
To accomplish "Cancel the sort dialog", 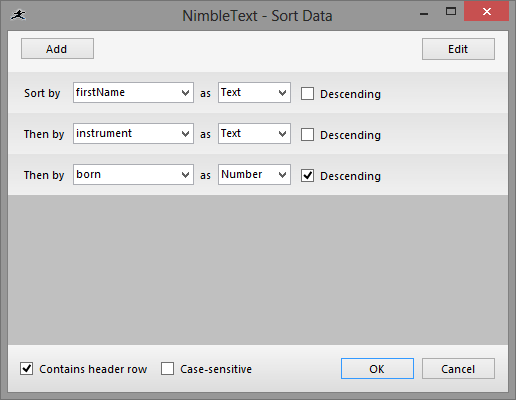I will point(458,369).
